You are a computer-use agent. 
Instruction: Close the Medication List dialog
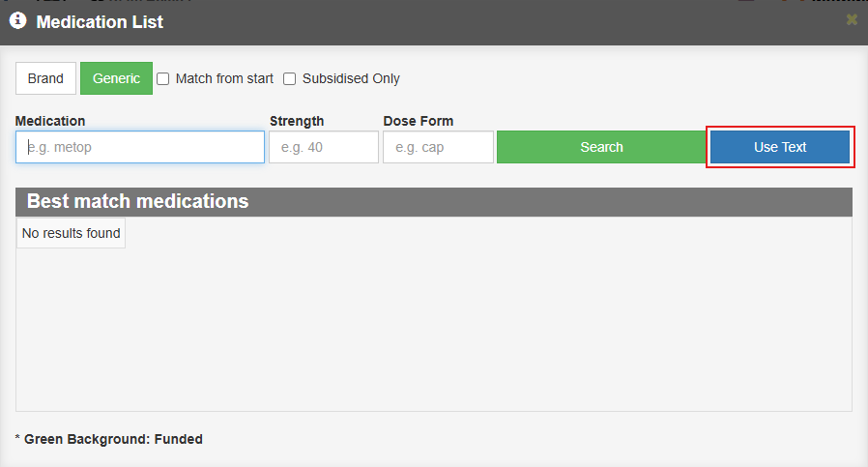[852, 20]
